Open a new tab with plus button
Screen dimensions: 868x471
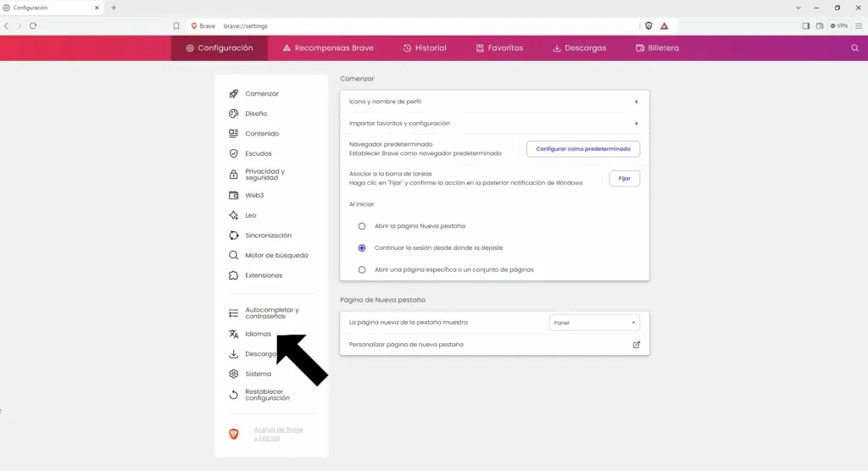tap(114, 8)
